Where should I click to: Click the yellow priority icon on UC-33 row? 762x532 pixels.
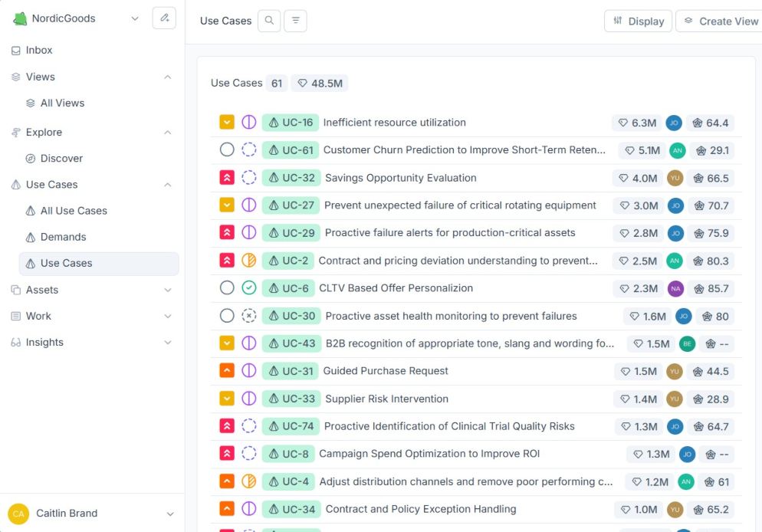click(x=227, y=399)
